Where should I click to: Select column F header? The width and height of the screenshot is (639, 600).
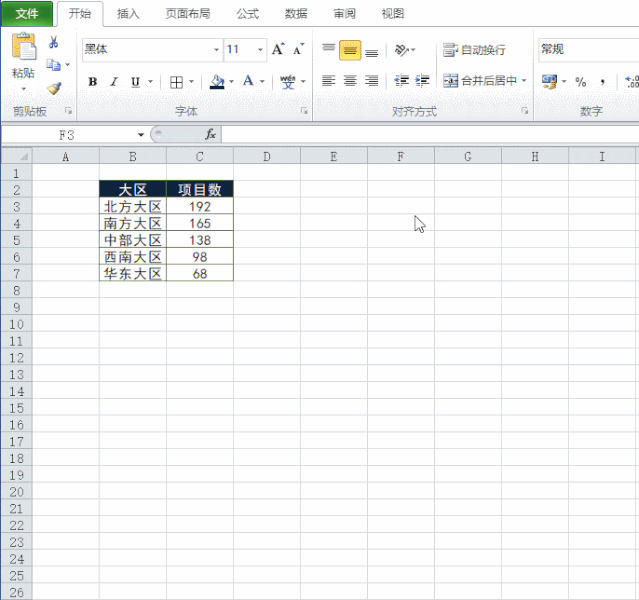pos(401,157)
